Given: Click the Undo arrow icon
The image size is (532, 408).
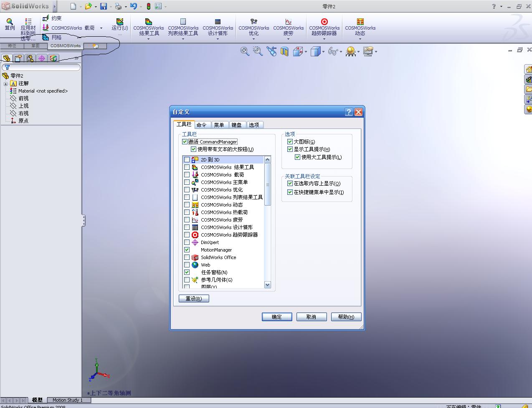Looking at the screenshot, I should [x=134, y=6].
